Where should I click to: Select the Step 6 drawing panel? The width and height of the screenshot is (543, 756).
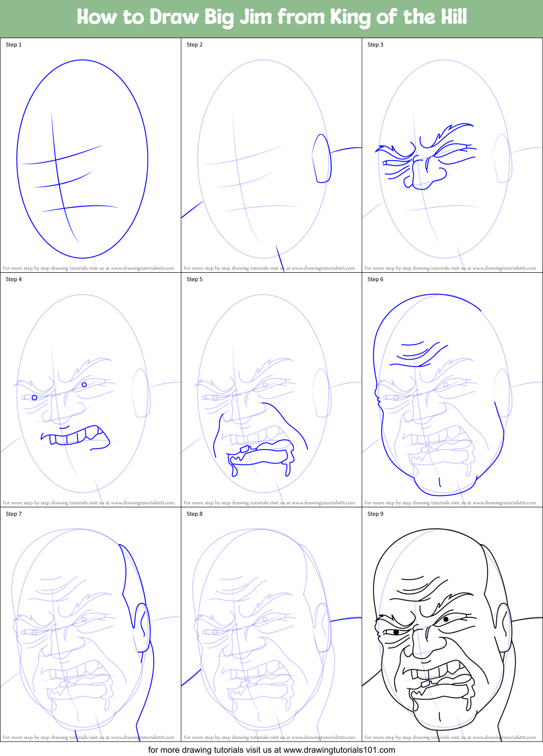click(x=452, y=390)
